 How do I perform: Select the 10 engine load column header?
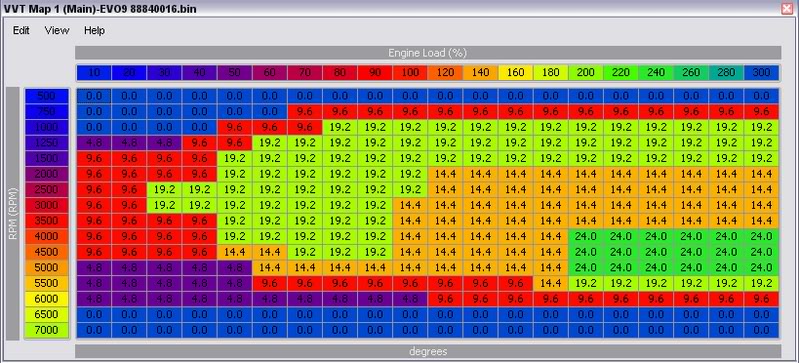(94, 72)
